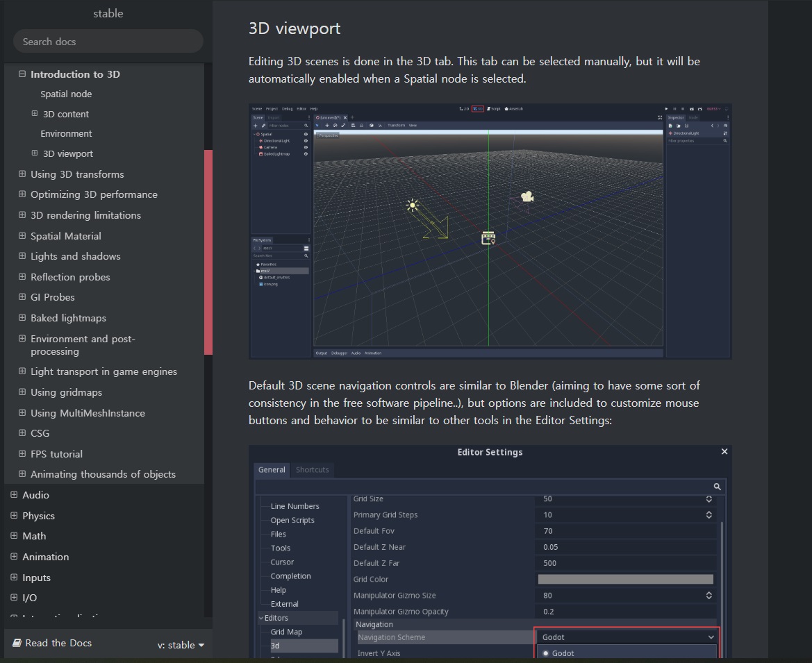The image size is (812, 663).
Task: Expand Lights and shadows entry
Action: 22,255
